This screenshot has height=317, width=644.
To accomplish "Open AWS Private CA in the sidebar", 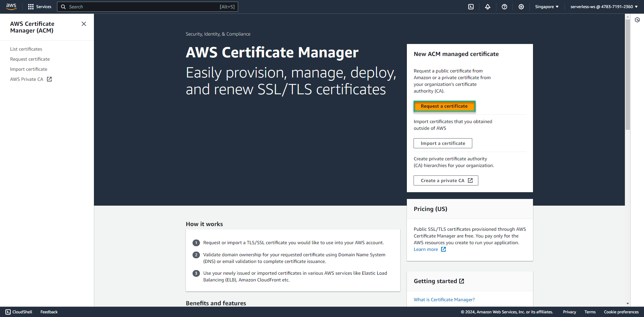I will (27, 79).
